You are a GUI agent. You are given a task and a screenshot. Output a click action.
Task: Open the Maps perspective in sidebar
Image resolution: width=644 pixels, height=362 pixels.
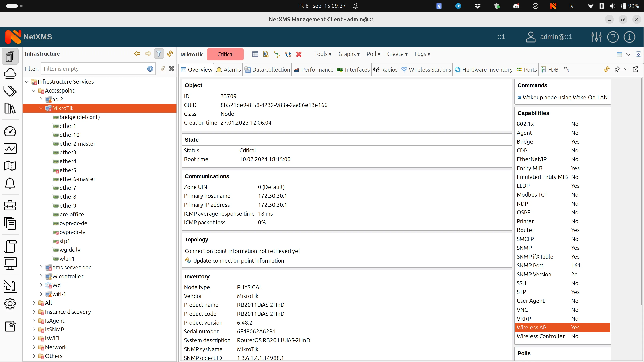click(10, 166)
